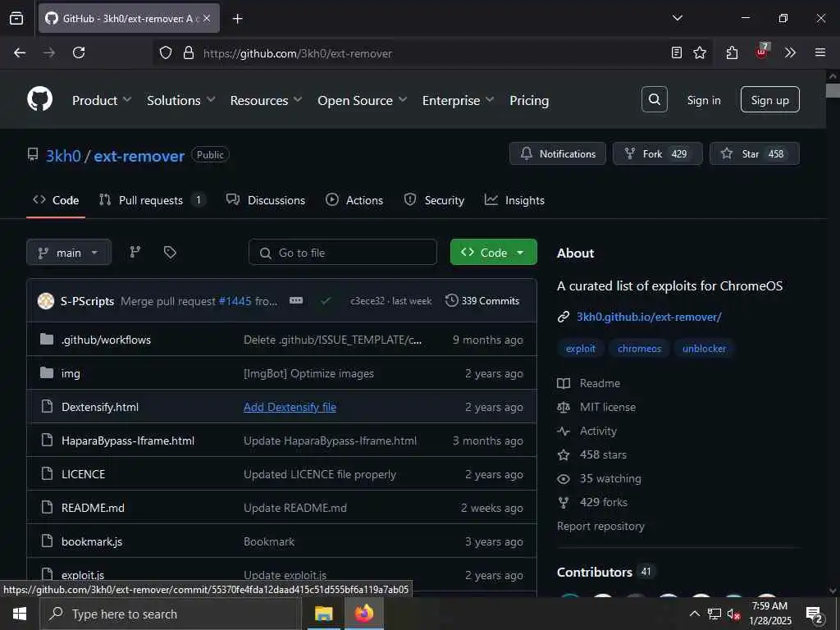The image size is (840, 630).
Task: Expand the Resources dropdown
Action: tap(267, 100)
